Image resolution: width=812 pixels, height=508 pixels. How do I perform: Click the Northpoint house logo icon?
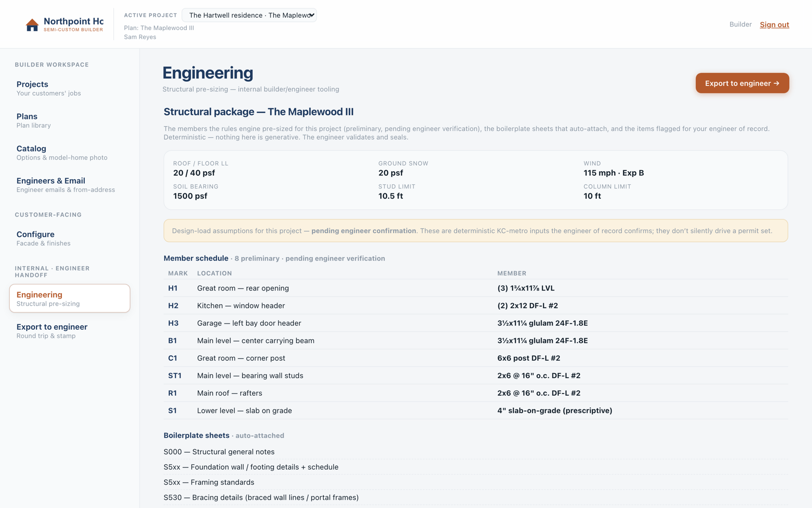pyautogui.click(x=32, y=25)
